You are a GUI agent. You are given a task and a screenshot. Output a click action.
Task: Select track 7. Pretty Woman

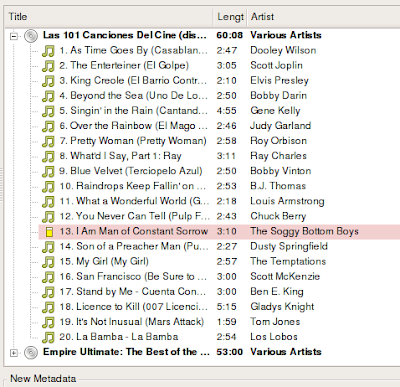133,141
